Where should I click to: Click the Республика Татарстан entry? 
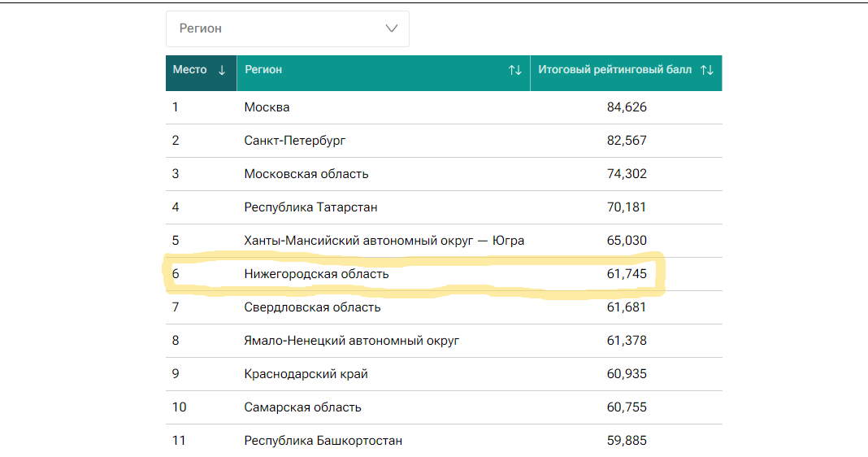[x=310, y=207]
